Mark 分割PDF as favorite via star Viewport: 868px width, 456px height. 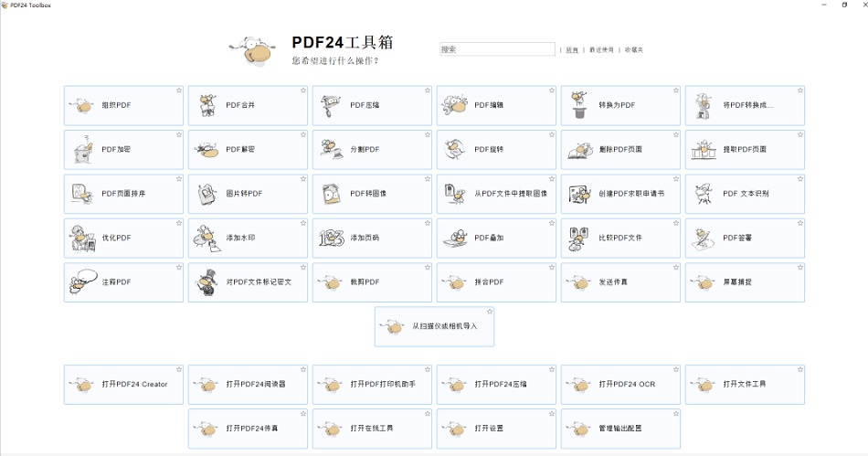[428, 134]
